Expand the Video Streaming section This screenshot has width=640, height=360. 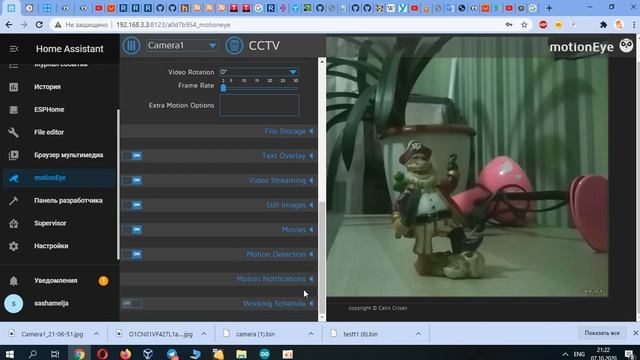coord(281,180)
